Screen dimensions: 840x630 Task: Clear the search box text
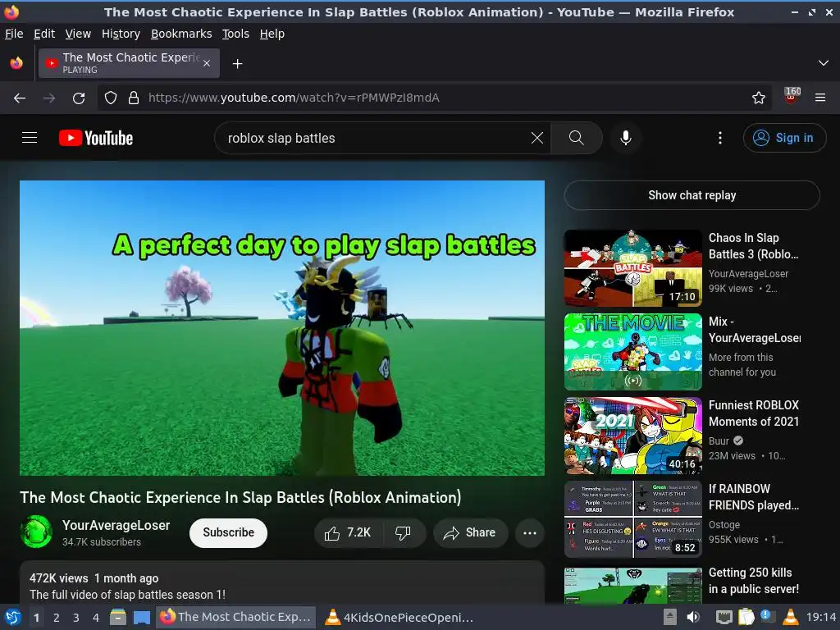point(536,138)
